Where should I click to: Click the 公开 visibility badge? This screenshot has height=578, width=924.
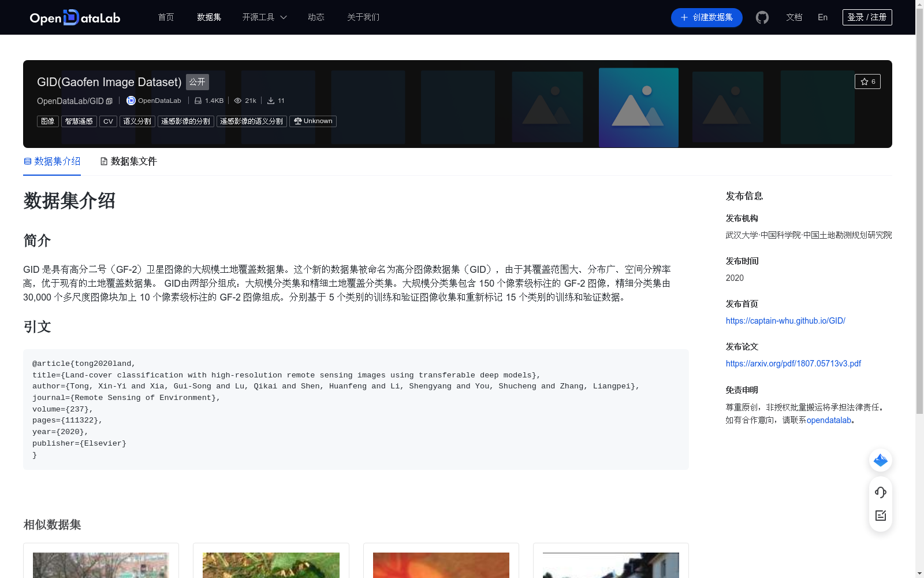(x=197, y=82)
